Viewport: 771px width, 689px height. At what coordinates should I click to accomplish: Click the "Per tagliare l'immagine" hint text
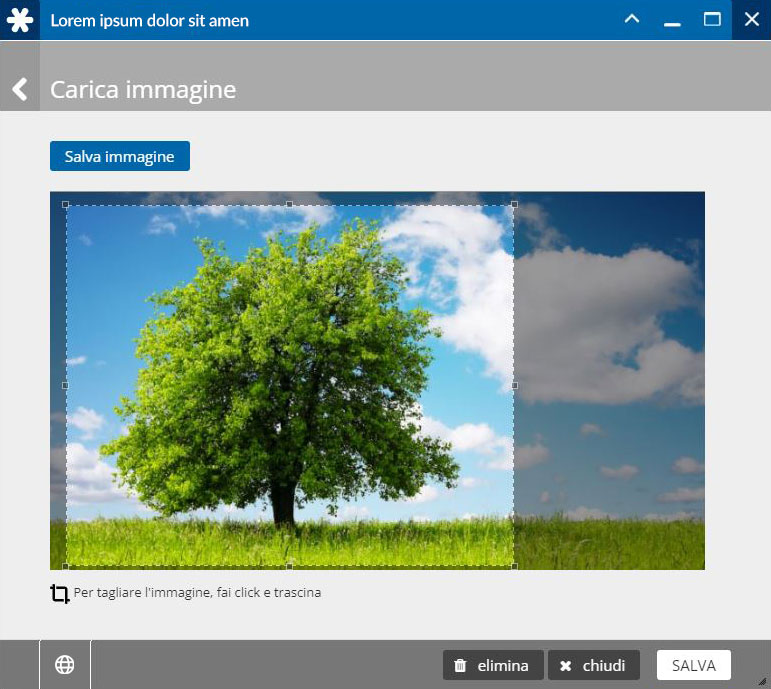pyautogui.click(x=197, y=593)
